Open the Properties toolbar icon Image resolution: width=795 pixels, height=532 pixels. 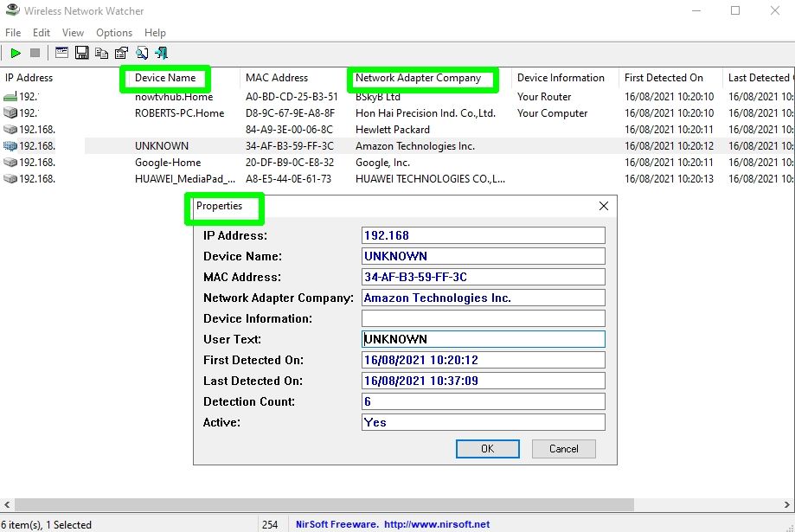click(121, 52)
